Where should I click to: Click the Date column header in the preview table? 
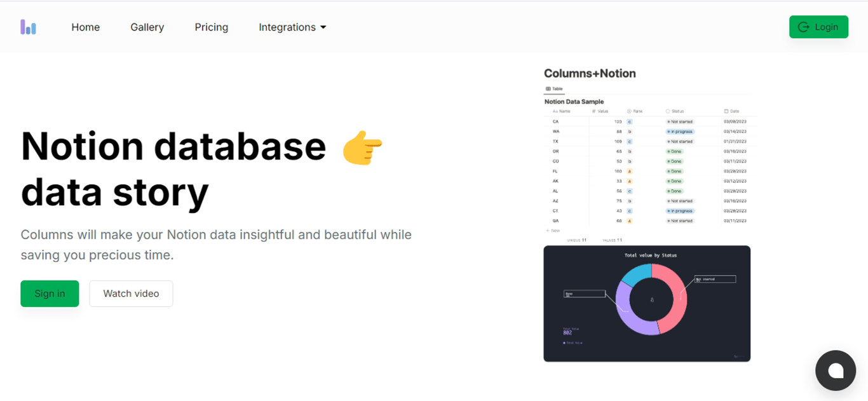(x=731, y=111)
